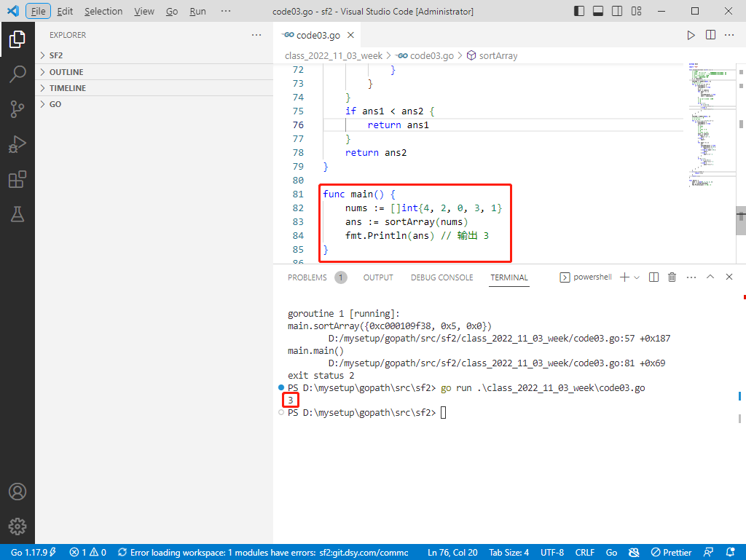Maximize the panel size with chevron up
Screen dimensions: 746x560
click(x=710, y=277)
